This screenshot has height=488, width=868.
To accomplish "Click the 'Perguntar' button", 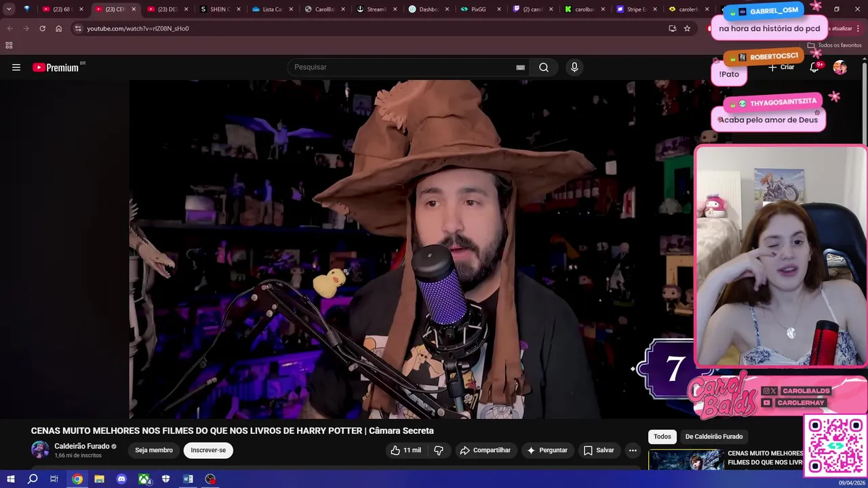I will pyautogui.click(x=547, y=450).
